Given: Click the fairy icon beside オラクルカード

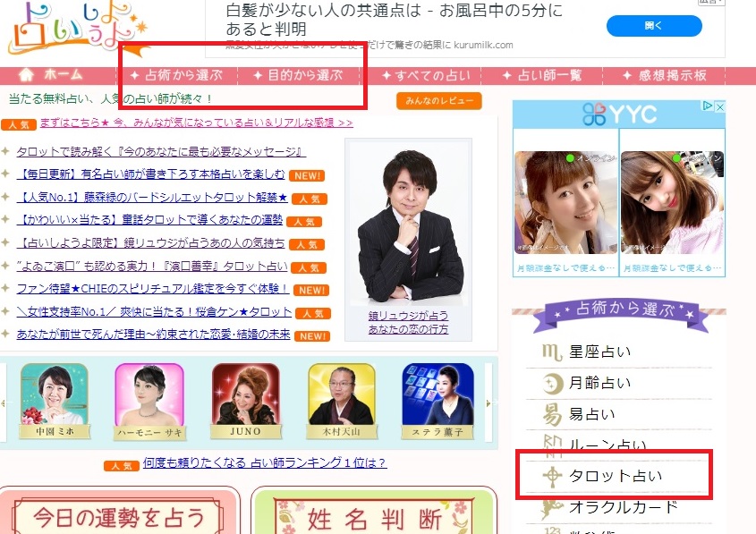Looking at the screenshot, I should coord(552,508).
